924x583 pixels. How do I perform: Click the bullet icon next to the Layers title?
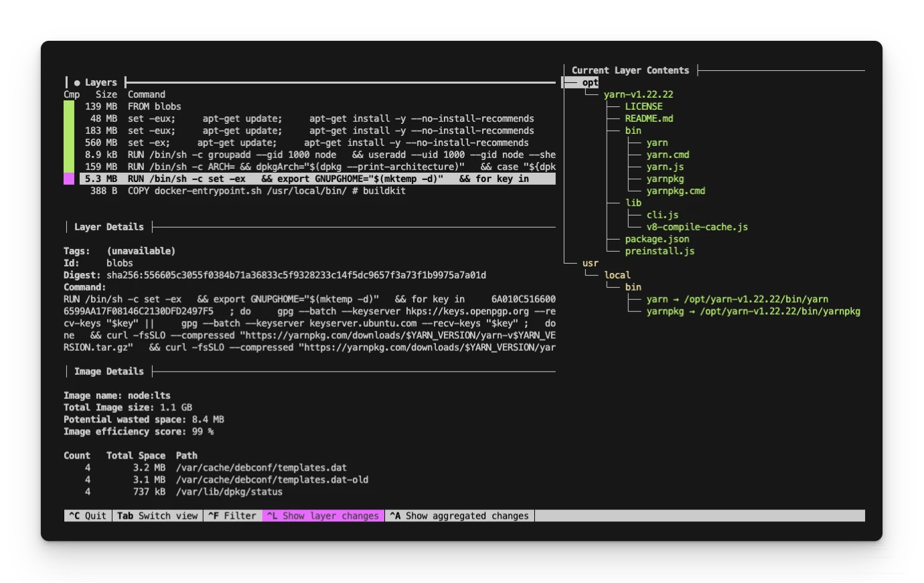pyautogui.click(x=76, y=82)
